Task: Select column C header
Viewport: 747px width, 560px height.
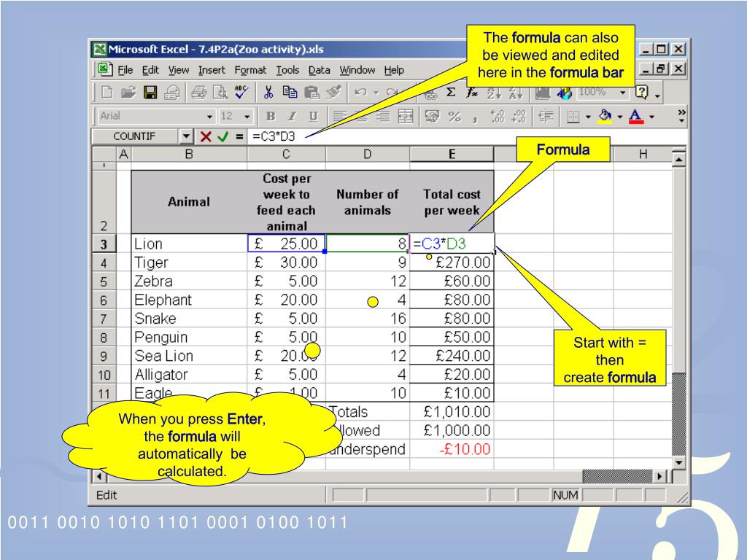Action: 286,155
